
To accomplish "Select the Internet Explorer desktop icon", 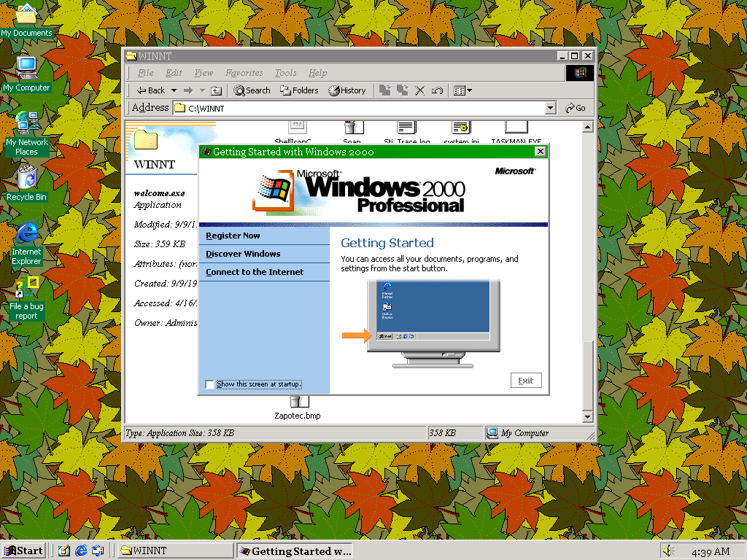I will (x=27, y=243).
